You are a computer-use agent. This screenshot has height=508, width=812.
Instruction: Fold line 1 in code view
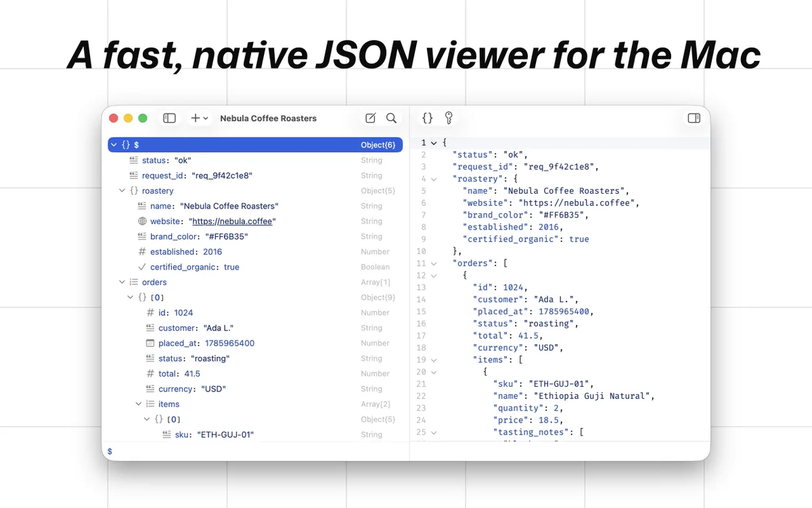click(434, 143)
